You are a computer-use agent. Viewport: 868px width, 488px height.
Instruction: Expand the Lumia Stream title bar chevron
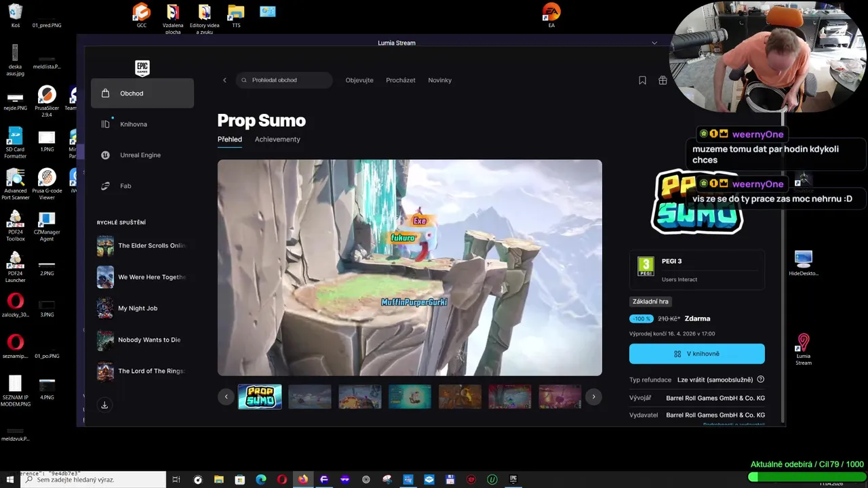coord(654,43)
